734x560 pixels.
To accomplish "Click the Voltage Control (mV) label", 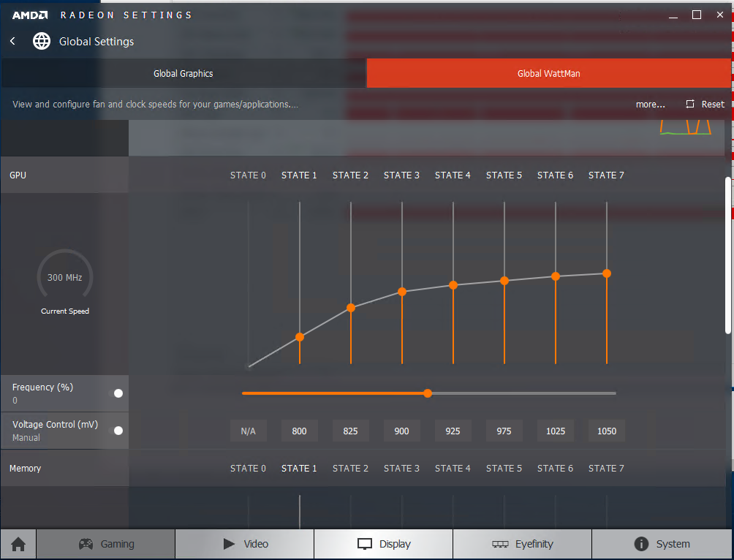I will 56,424.
